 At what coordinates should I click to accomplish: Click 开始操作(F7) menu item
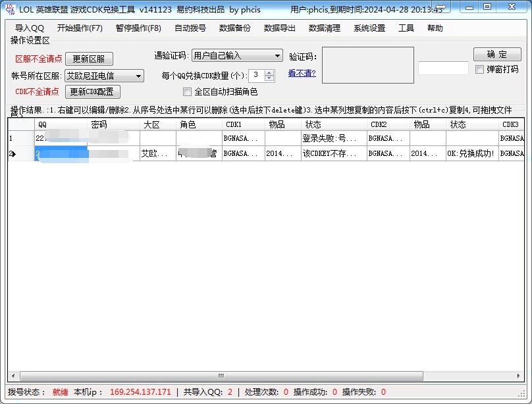(80, 28)
